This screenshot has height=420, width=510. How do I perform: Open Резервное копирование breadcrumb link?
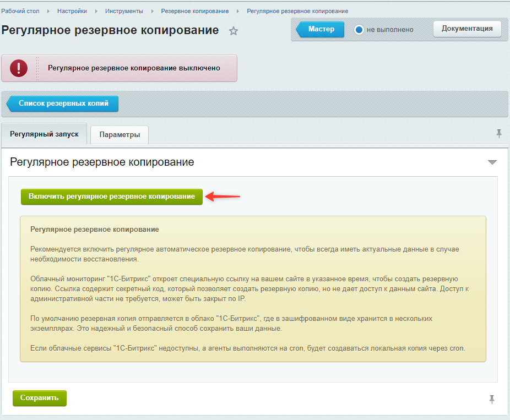[195, 11]
